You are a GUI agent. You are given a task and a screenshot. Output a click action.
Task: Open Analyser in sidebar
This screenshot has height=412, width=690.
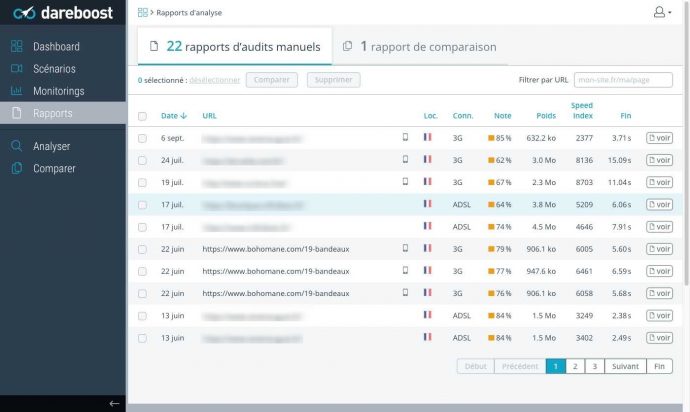tap(51, 146)
